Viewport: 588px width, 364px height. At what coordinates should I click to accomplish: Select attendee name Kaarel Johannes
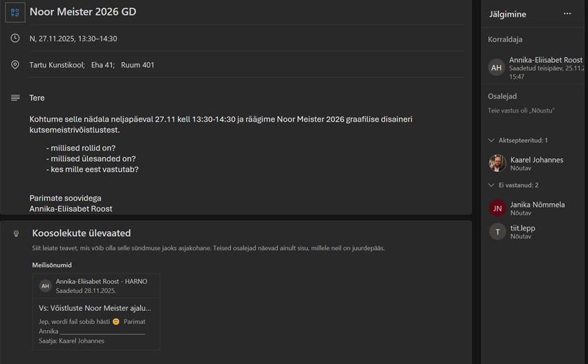coord(536,160)
